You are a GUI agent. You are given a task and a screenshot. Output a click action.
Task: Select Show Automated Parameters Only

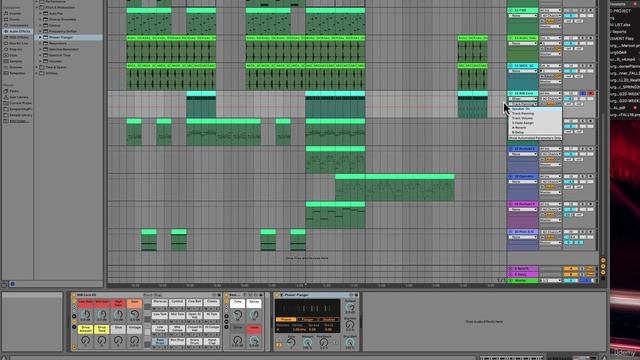tap(535, 138)
